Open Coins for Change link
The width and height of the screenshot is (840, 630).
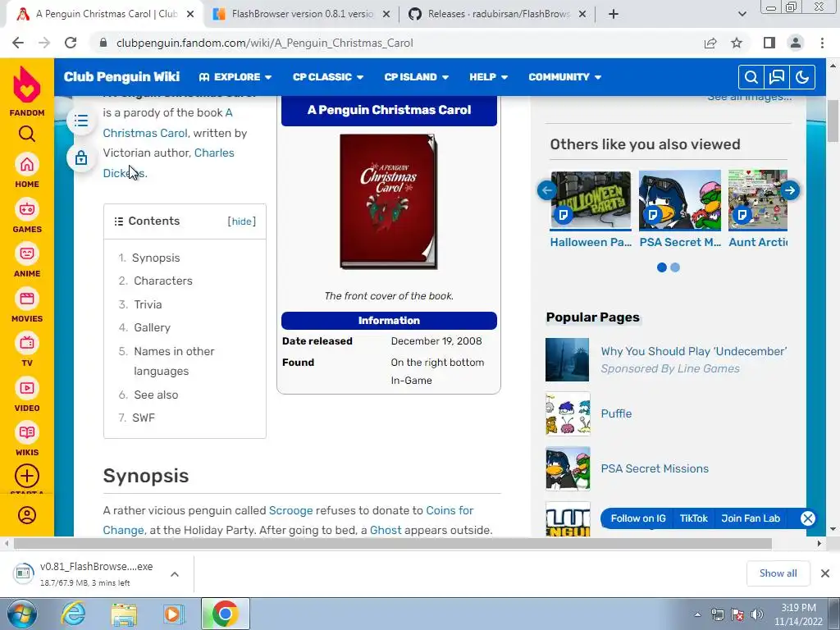point(288,520)
